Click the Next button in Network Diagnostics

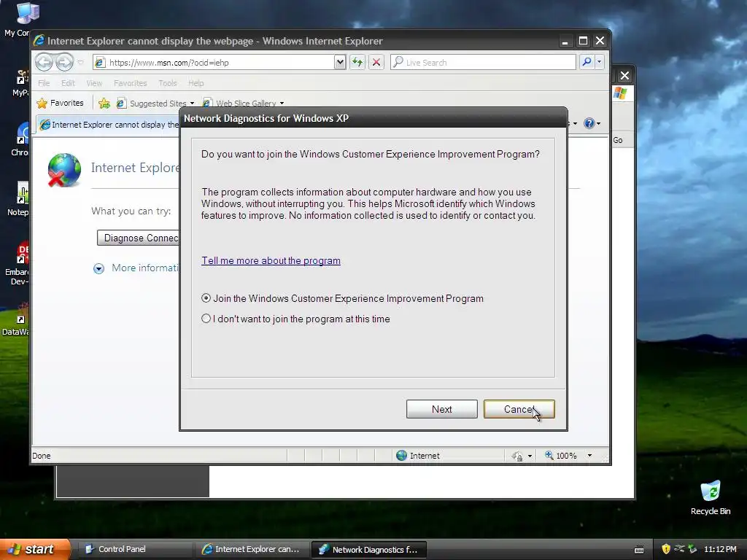pos(441,409)
